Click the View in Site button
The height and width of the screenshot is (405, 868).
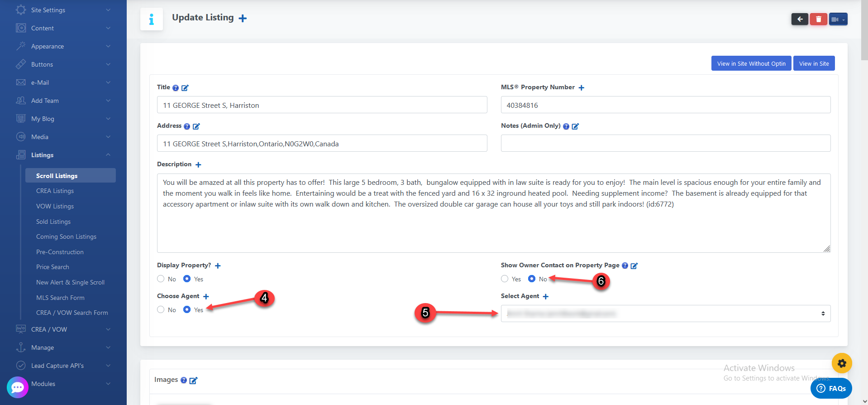point(814,63)
